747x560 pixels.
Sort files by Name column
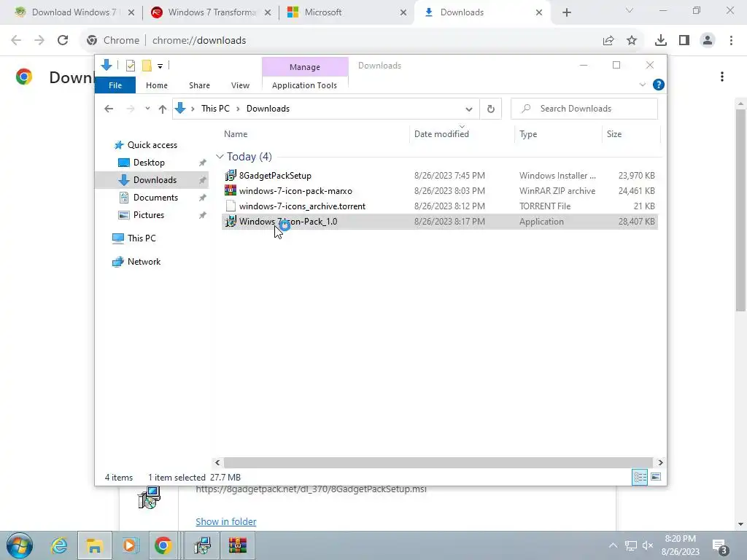pos(236,134)
